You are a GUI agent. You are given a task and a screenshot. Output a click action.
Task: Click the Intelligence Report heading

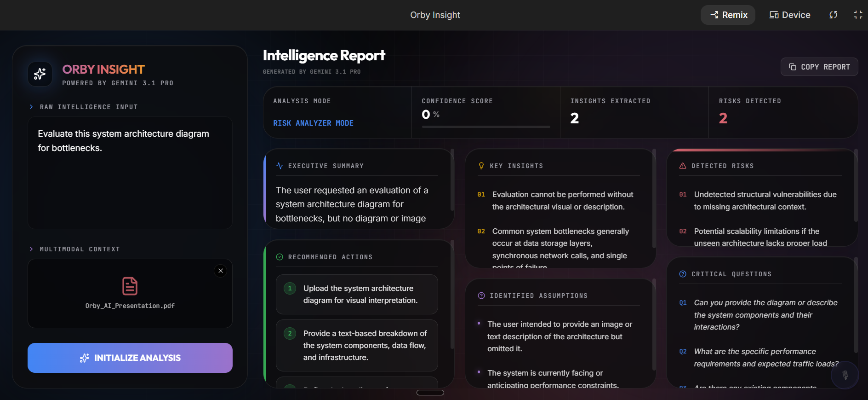coord(324,56)
